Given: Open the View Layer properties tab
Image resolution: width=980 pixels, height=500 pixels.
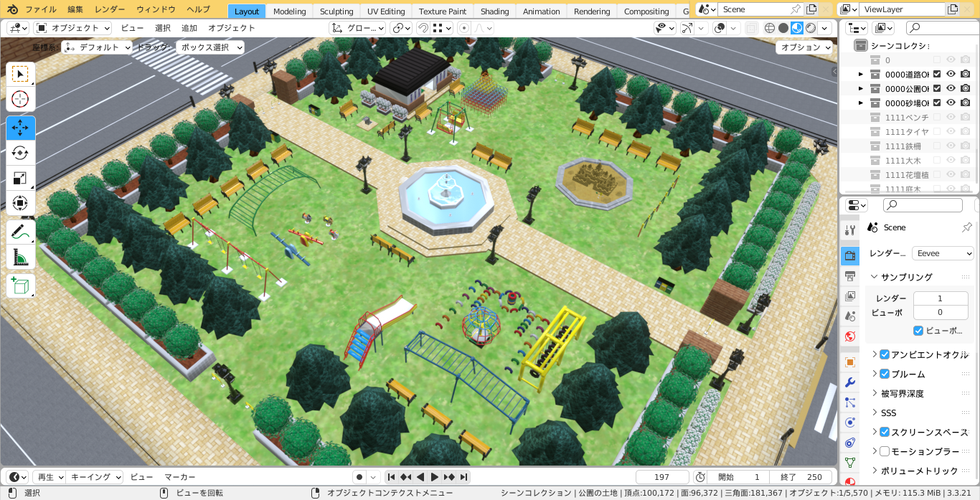Looking at the screenshot, I should pos(850,296).
